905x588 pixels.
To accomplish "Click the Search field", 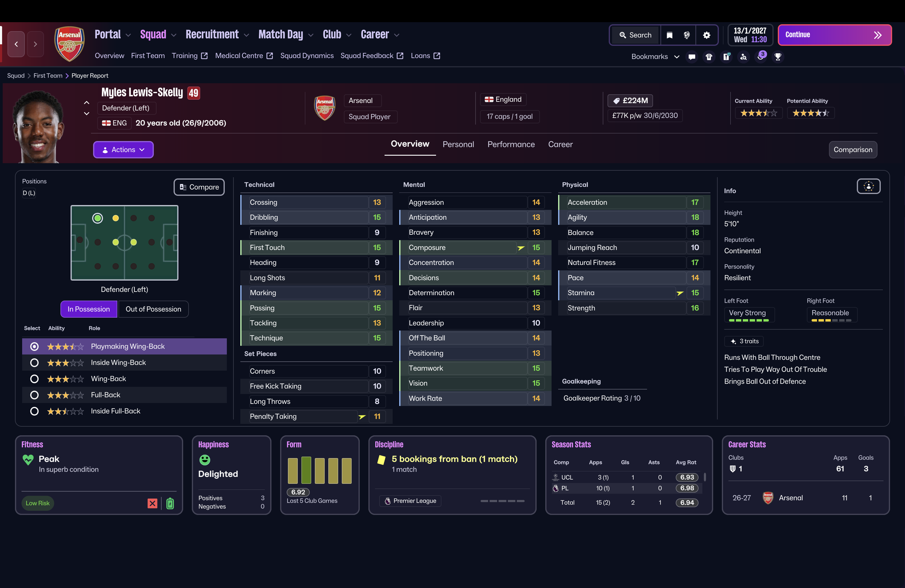I will click(635, 35).
